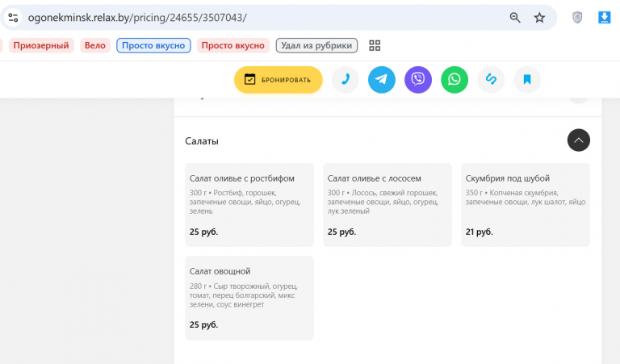Open browser zoom magnifier icon
Screen dimensions: 620x364
515,18
